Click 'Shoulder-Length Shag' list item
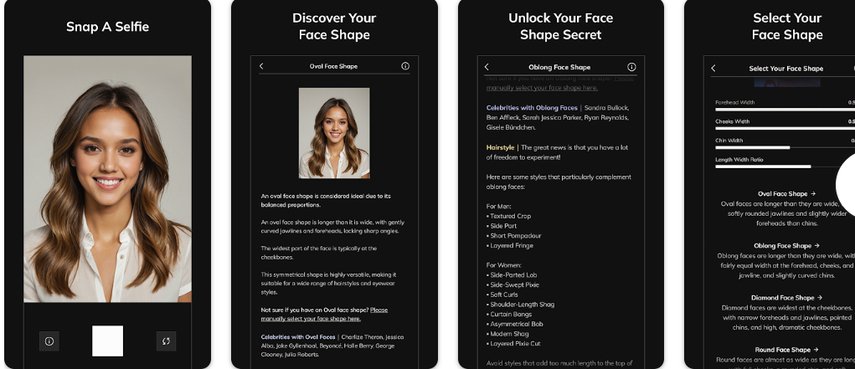 click(x=520, y=304)
